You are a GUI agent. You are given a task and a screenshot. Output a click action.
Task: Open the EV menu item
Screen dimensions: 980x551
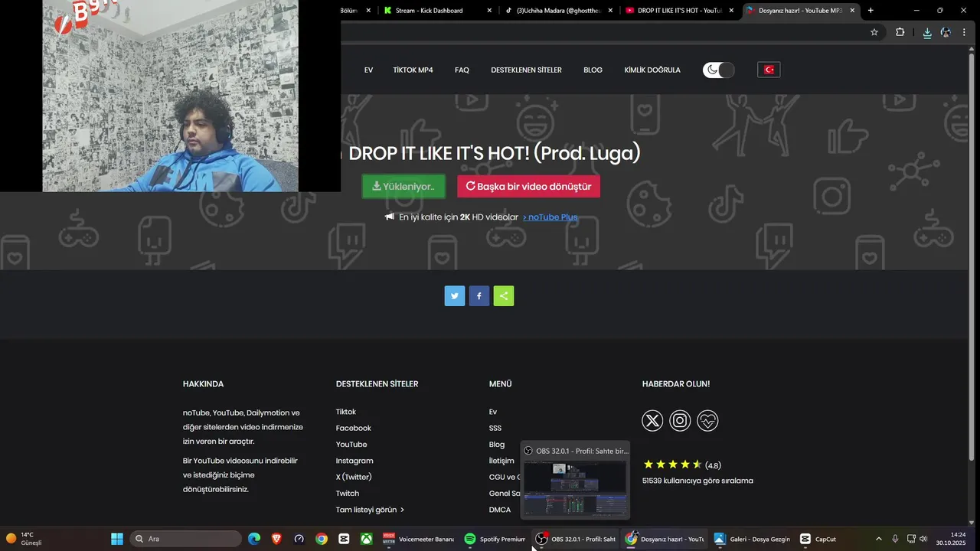[368, 70]
